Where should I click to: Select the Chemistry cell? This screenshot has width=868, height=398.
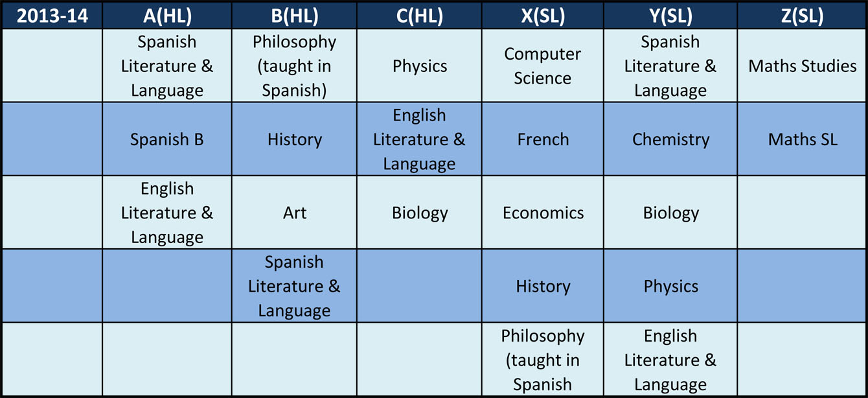[x=670, y=139]
